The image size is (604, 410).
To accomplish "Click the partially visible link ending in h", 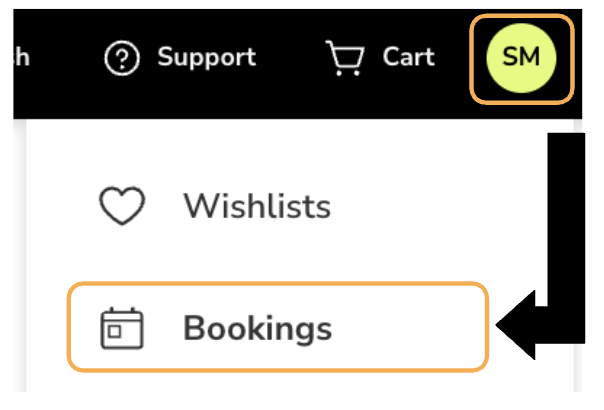I will pyautogui.click(x=21, y=57).
